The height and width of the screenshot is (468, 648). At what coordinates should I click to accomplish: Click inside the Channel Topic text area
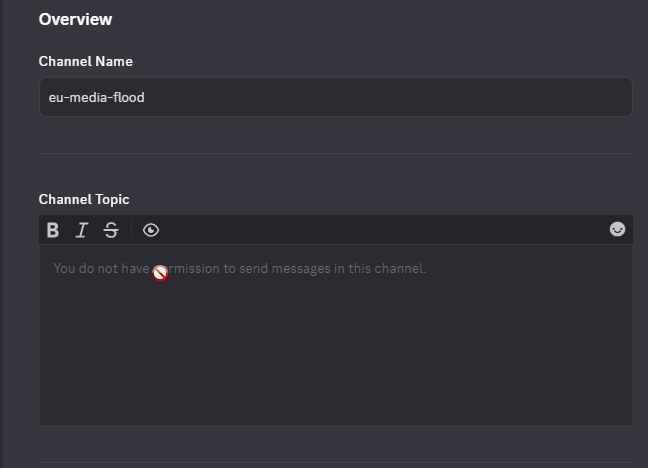tap(336, 334)
